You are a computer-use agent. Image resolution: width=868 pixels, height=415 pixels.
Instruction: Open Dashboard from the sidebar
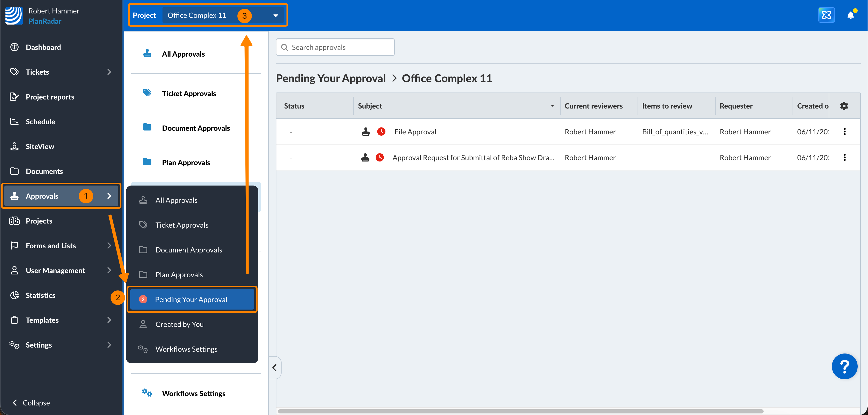(43, 47)
